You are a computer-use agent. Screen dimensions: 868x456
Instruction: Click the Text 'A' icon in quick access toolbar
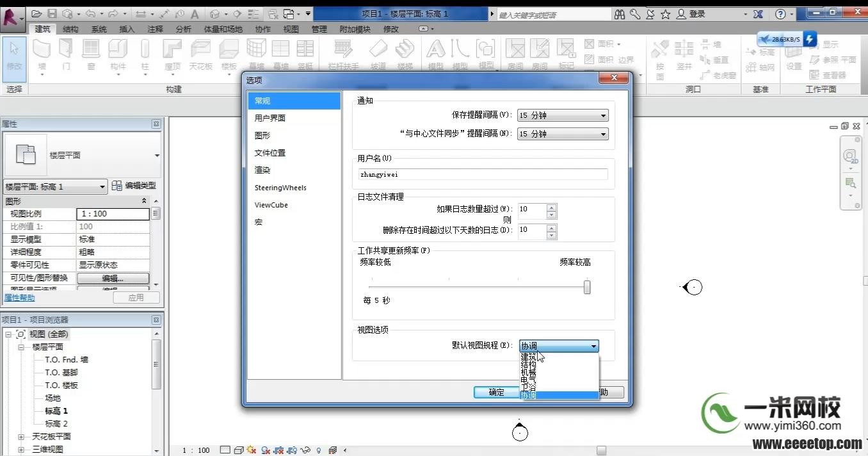(195, 13)
